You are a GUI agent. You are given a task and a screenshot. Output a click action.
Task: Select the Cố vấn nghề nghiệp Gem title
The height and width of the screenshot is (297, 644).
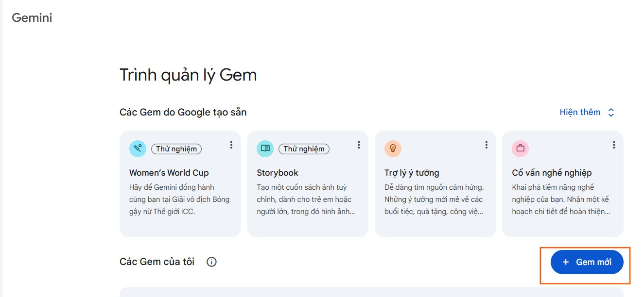click(x=552, y=173)
